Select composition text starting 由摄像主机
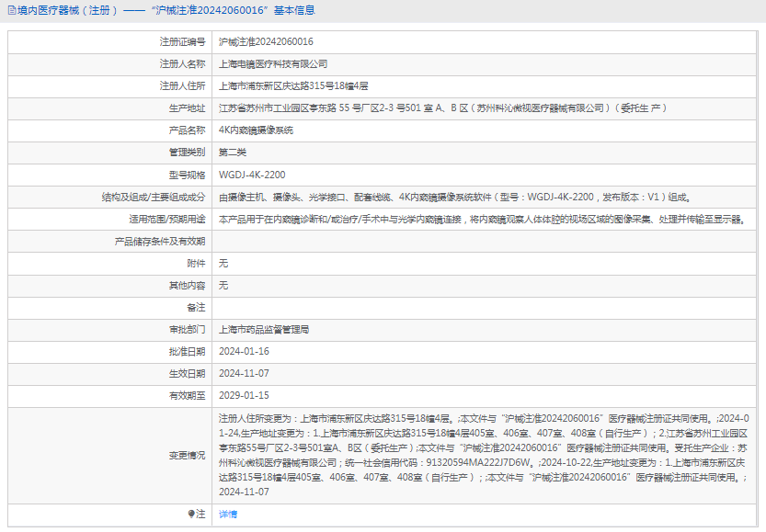Screen dimensions: 766x532 455,198
